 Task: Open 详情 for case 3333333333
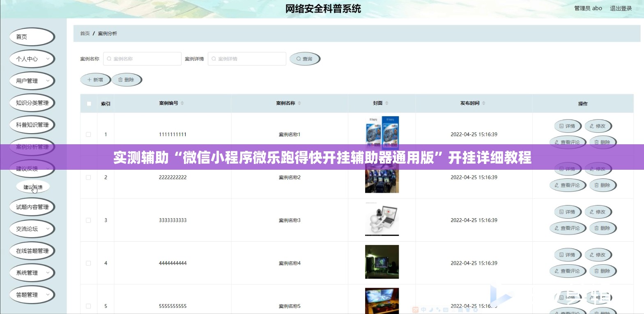click(x=567, y=212)
